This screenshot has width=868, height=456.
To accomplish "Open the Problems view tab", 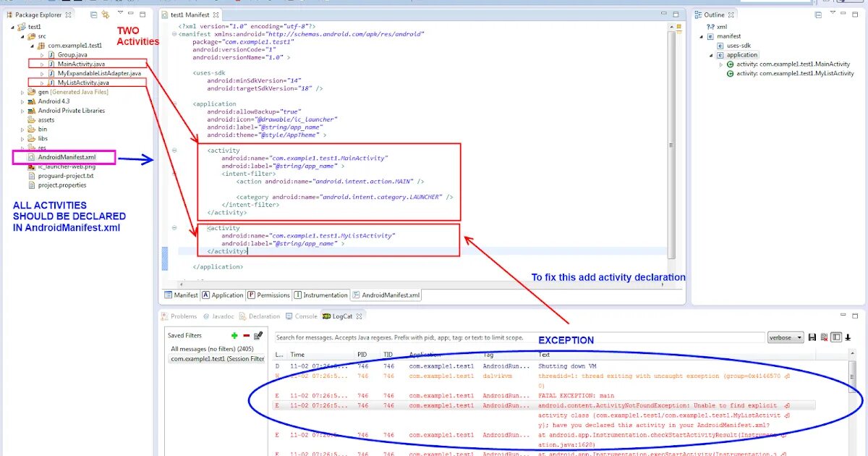I will pyautogui.click(x=179, y=316).
